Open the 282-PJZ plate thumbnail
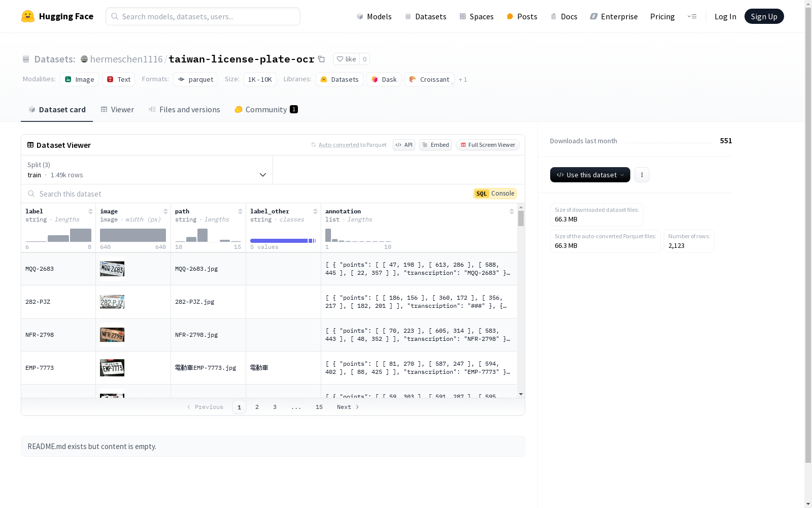Viewport: 812px width, 508px height. click(x=112, y=302)
